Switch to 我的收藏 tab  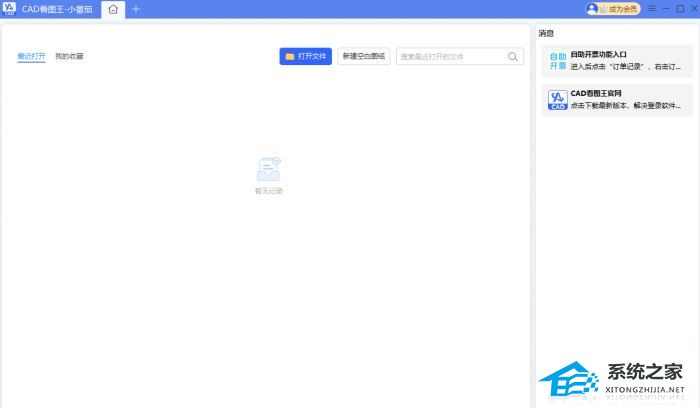pyautogui.click(x=69, y=56)
